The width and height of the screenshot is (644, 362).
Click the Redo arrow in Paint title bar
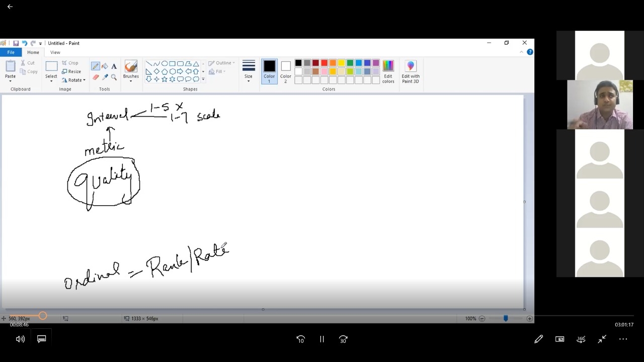tap(33, 43)
